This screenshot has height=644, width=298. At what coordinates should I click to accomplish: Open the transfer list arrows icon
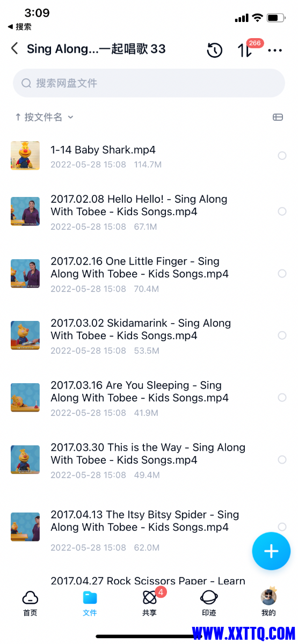coord(244,50)
